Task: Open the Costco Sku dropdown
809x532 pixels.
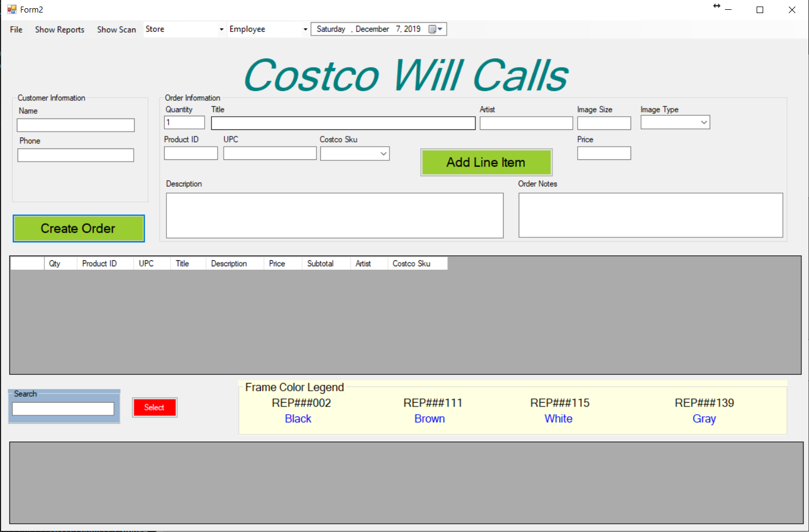Action: pos(383,154)
